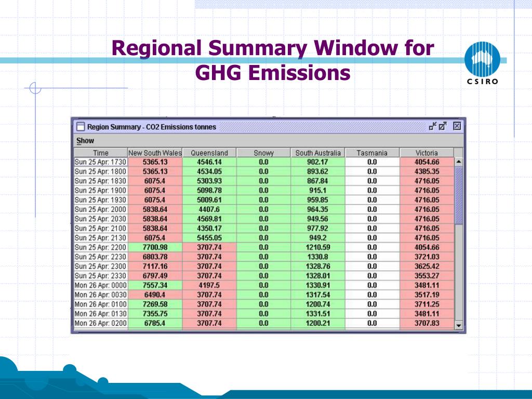Click South Australia value 915.1

pyautogui.click(x=318, y=191)
